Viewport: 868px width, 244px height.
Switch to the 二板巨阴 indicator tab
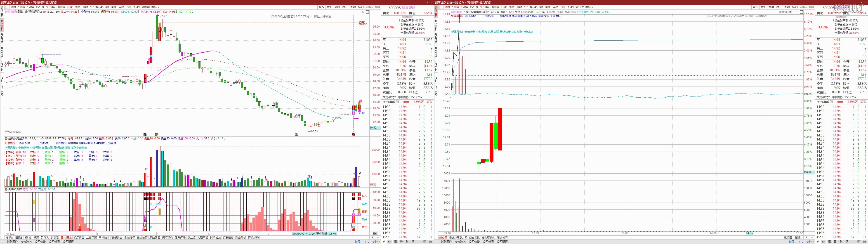91,238
